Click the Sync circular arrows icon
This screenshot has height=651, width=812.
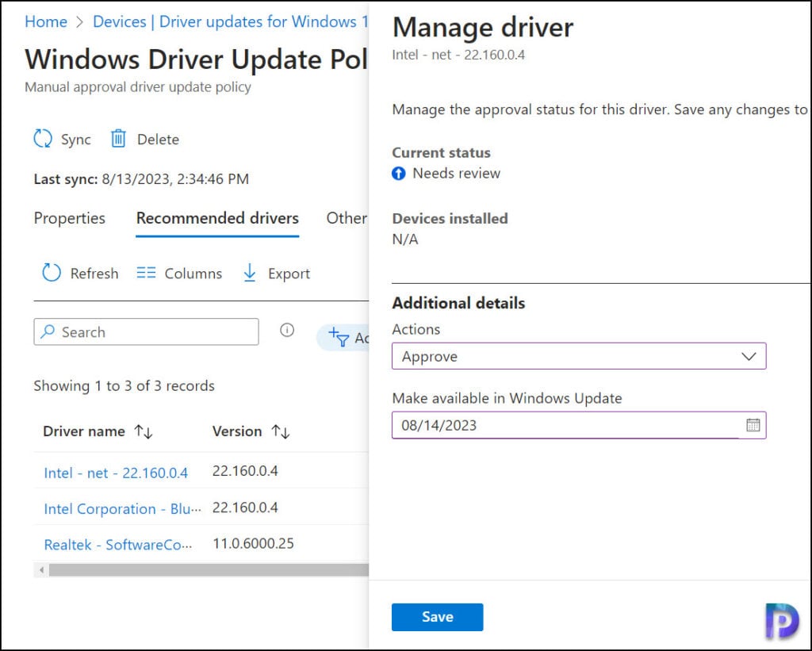pos(43,139)
